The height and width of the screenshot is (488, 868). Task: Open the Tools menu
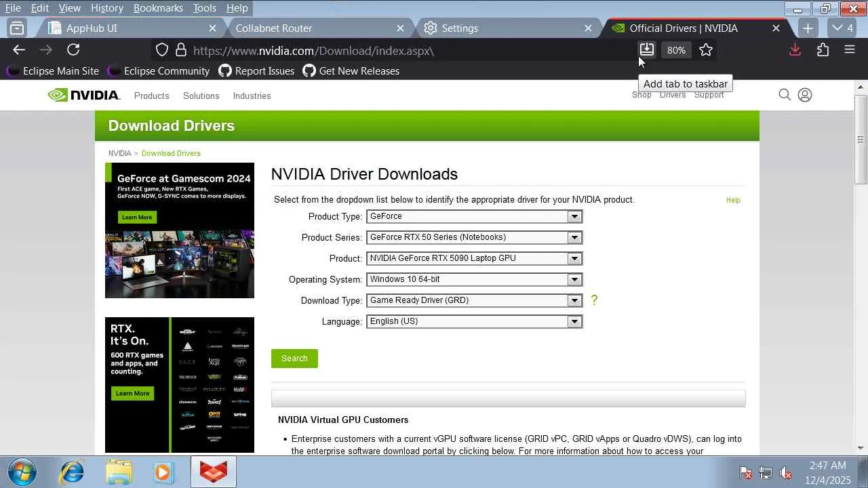(x=204, y=8)
